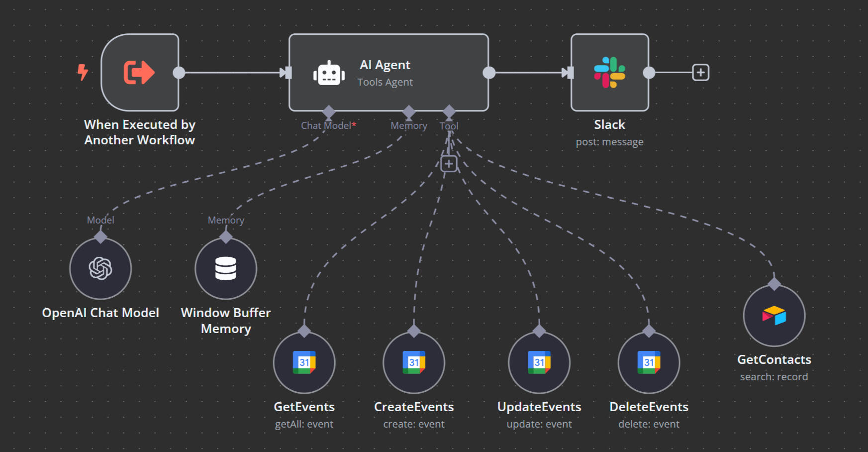This screenshot has width=868, height=452.
Task: Click the 'UpdateEvents' node label
Action: [539, 407]
